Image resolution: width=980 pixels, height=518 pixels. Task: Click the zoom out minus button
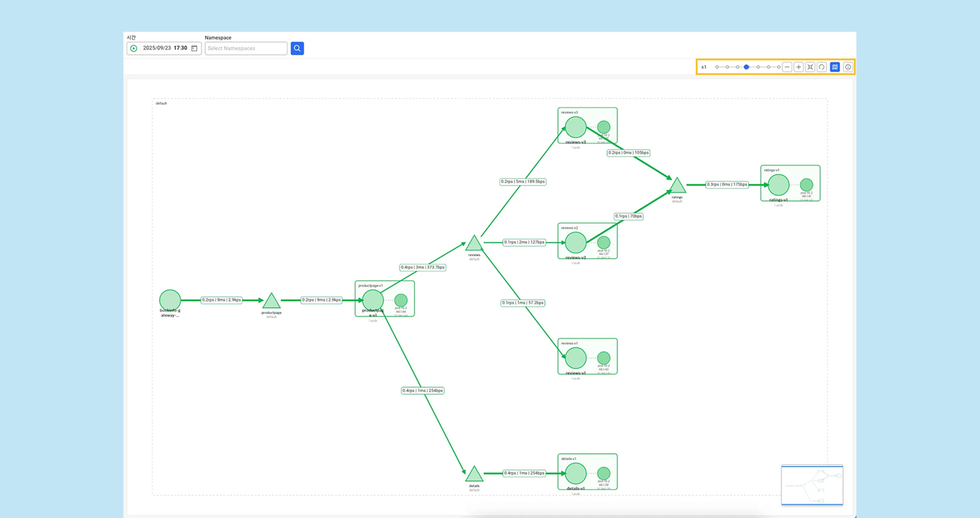787,67
